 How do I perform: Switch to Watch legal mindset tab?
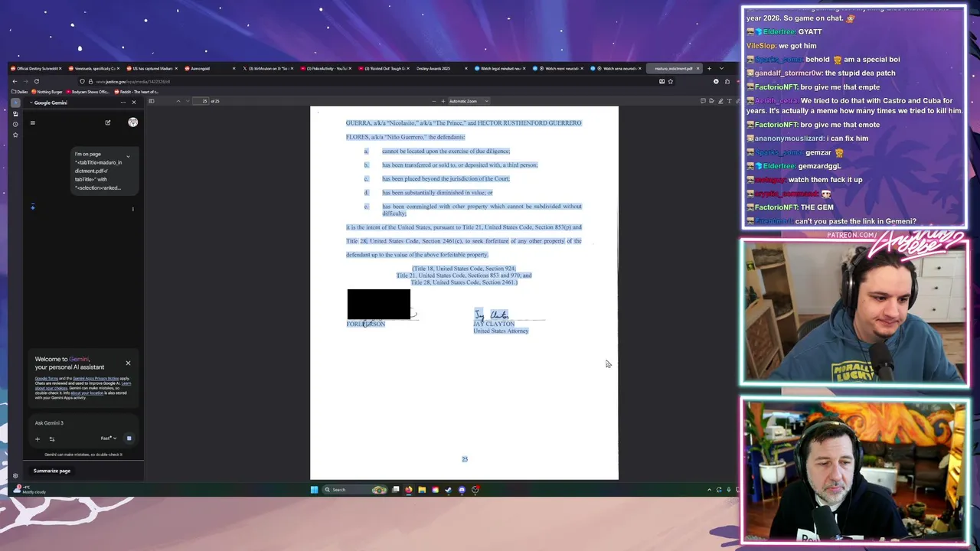498,68
